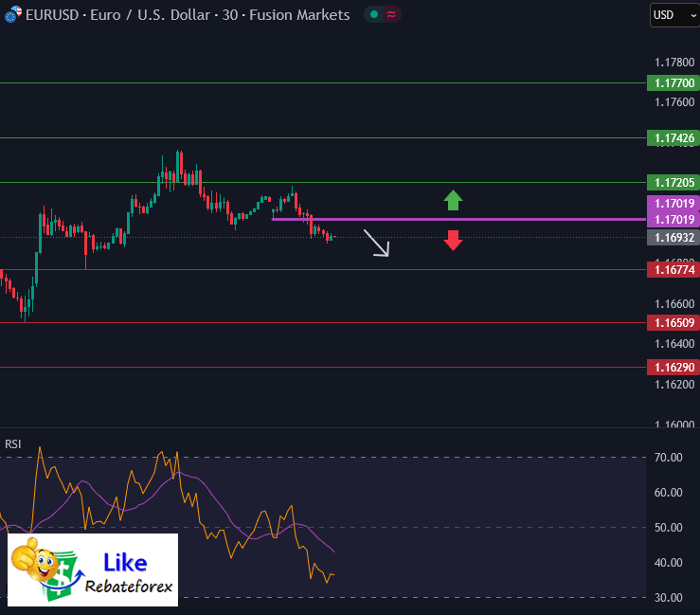Click the grey 1.16932 current price label
Screen dimensions: 700x615
(x=673, y=237)
